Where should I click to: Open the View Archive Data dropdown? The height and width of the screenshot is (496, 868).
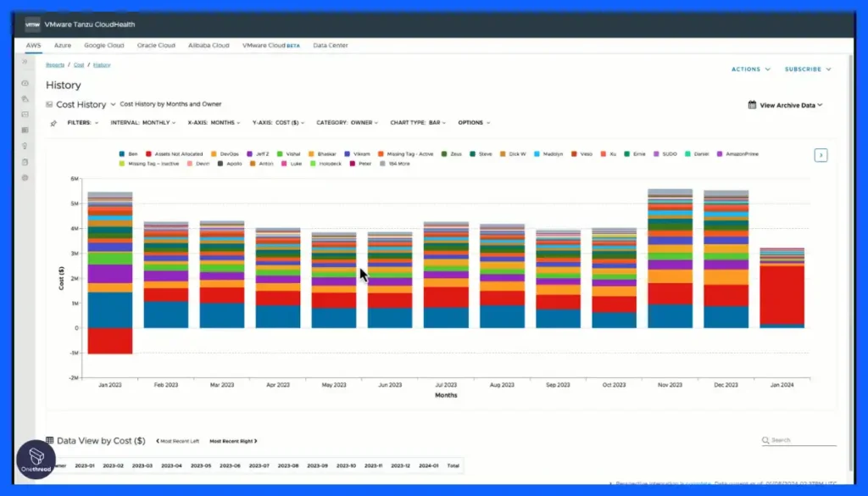[x=791, y=105]
